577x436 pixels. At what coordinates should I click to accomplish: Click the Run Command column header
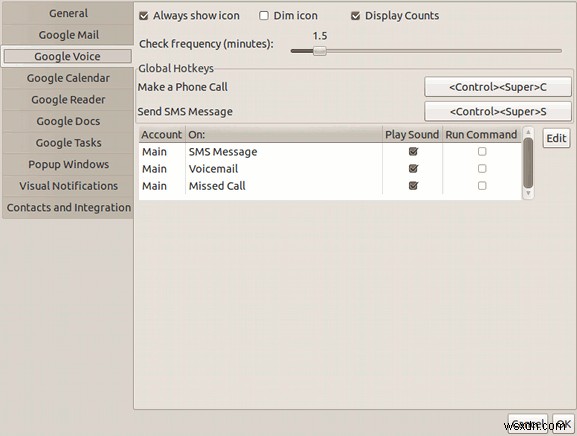(x=481, y=135)
